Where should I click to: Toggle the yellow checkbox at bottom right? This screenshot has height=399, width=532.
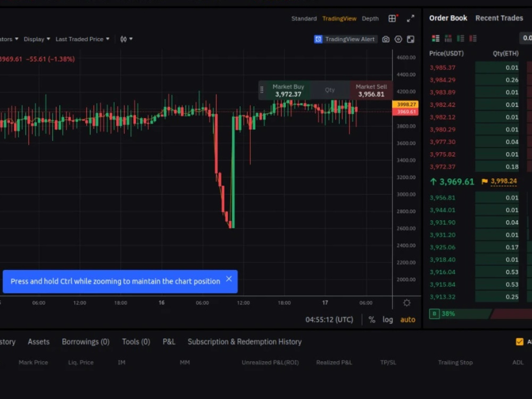[x=519, y=342]
